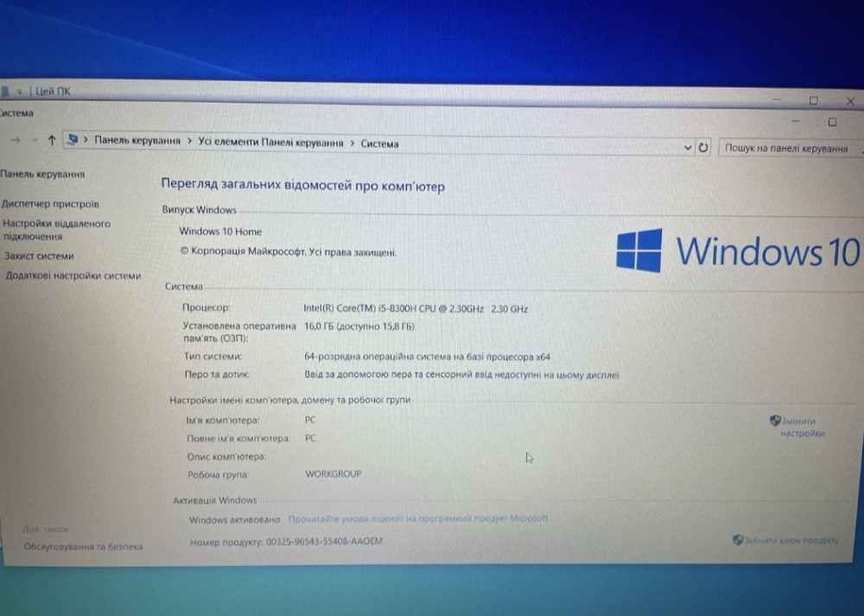Image resolution: width=864 pixels, height=616 pixels.
Task: Click the up one level arrow
Action: click(53, 140)
